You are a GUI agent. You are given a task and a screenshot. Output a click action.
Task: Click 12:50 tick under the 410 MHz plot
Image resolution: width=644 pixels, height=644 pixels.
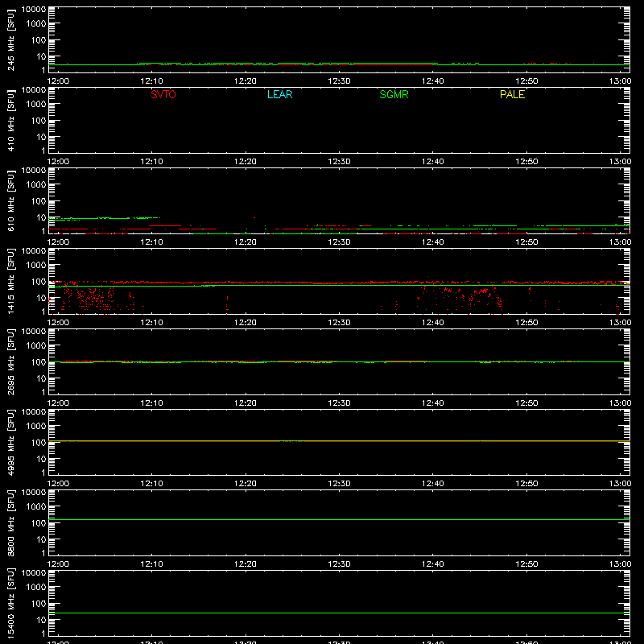(x=526, y=162)
